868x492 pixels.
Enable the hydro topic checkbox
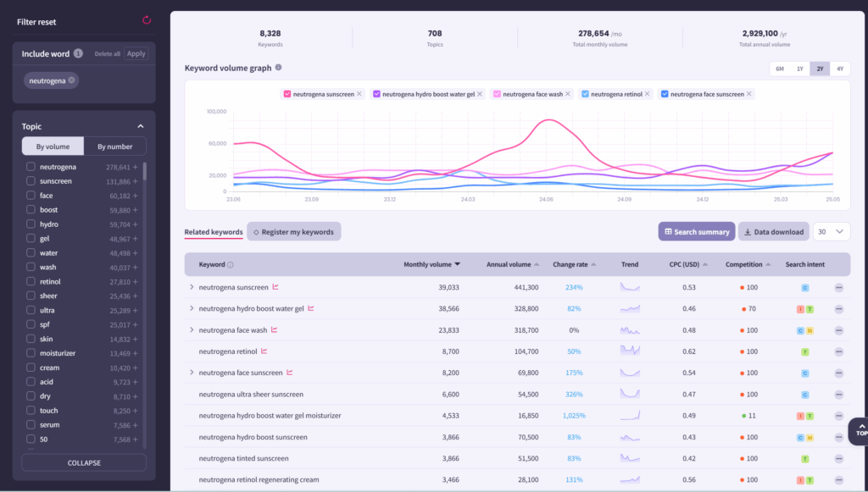pyautogui.click(x=31, y=224)
